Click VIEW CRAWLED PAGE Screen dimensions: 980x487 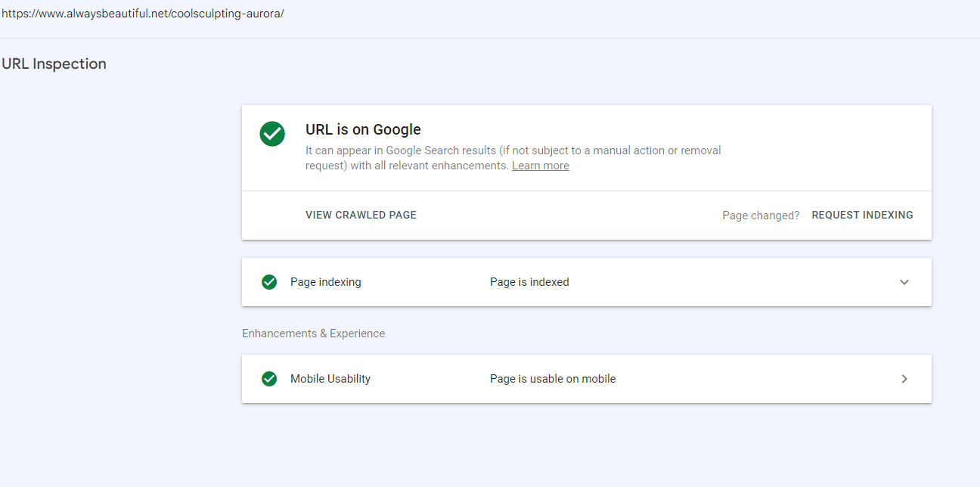(361, 215)
